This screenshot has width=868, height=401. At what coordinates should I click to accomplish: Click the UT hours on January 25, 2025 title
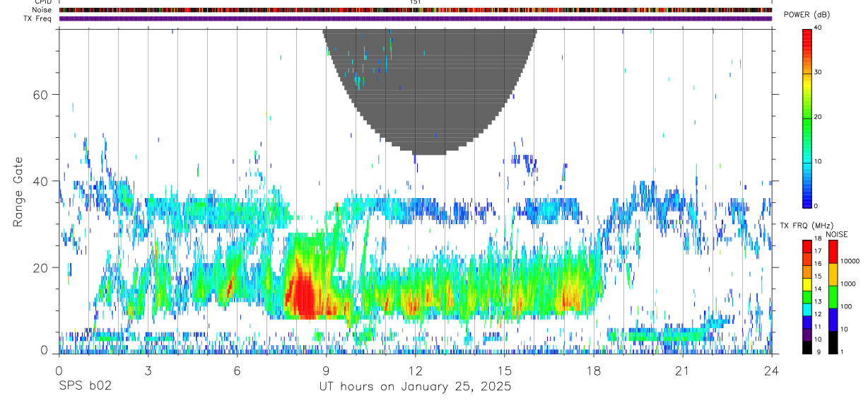[x=415, y=387]
